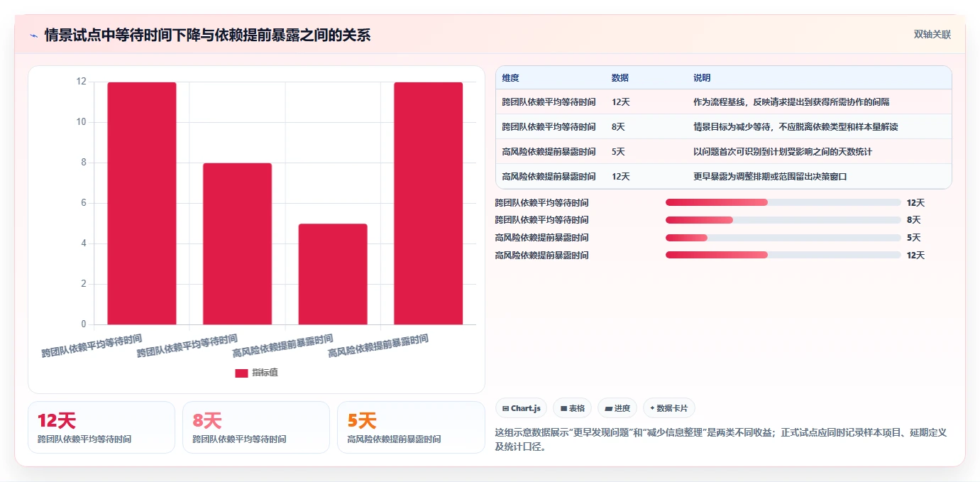Viewport: 980px width, 482px height.
Task: Click the 高风险依赖提前暴露时间 progress bar showing 5天
Action: [x=783, y=238]
